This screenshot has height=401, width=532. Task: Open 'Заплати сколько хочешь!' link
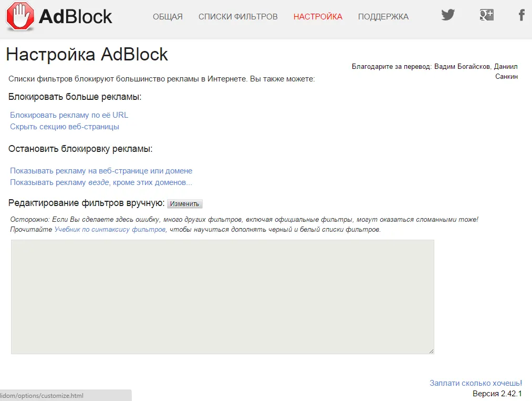pyautogui.click(x=476, y=383)
